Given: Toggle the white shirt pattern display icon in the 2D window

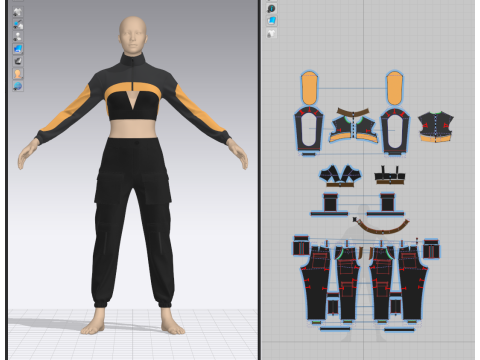Looking at the screenshot, I should click(272, 33).
